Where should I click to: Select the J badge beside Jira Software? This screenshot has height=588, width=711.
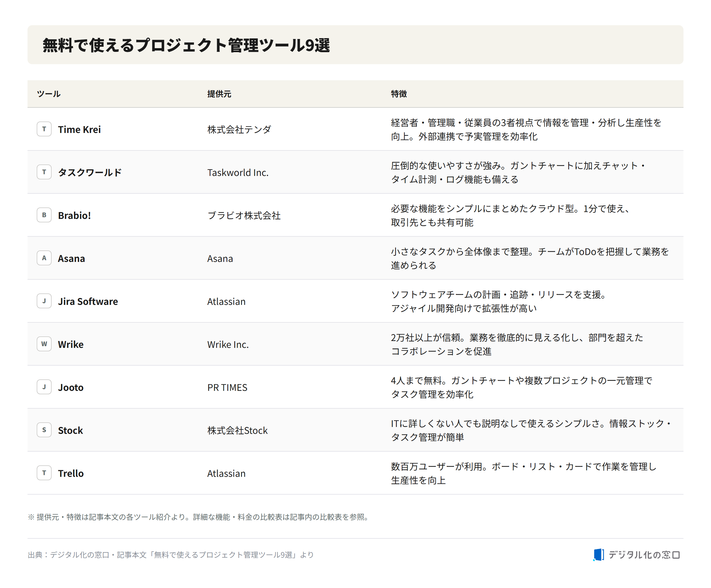click(x=44, y=301)
